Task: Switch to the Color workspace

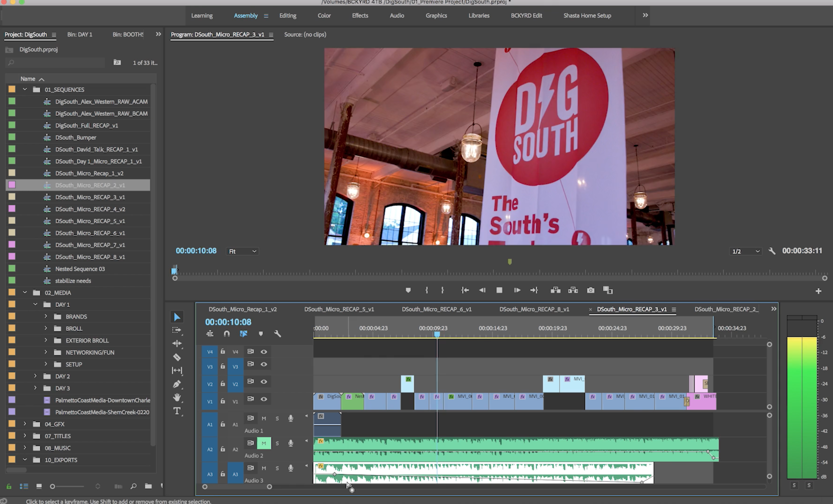Action: (324, 16)
